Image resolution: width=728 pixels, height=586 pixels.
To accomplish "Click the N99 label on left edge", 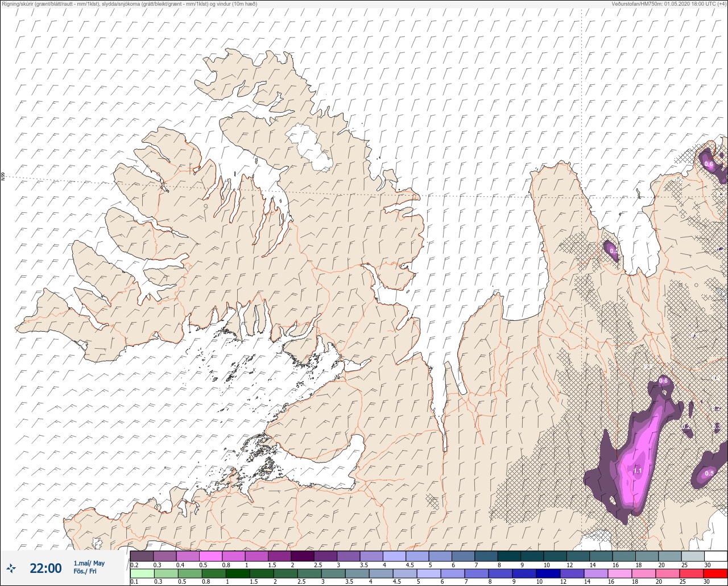I will [x=3, y=177].
